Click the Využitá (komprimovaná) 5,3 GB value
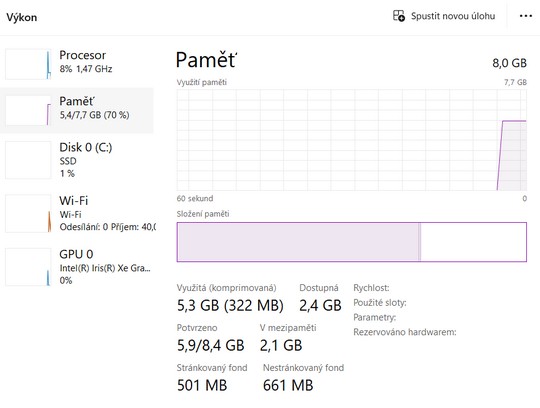Screen dimensions: 540x408 [230, 305]
